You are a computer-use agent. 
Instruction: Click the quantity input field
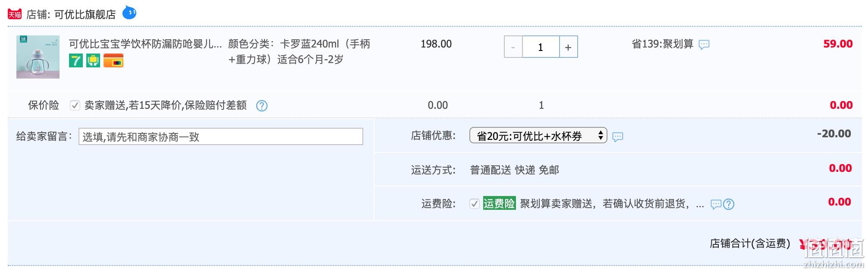click(541, 47)
